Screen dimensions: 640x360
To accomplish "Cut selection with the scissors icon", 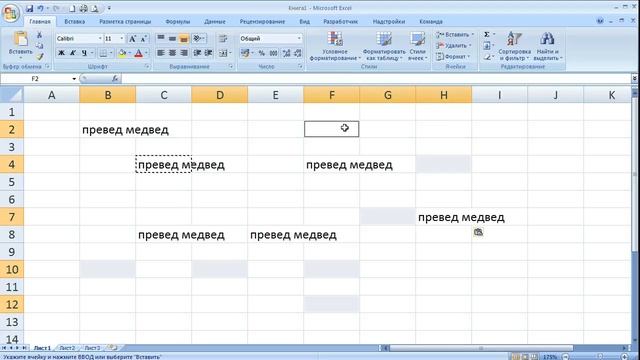I will click(39, 35).
